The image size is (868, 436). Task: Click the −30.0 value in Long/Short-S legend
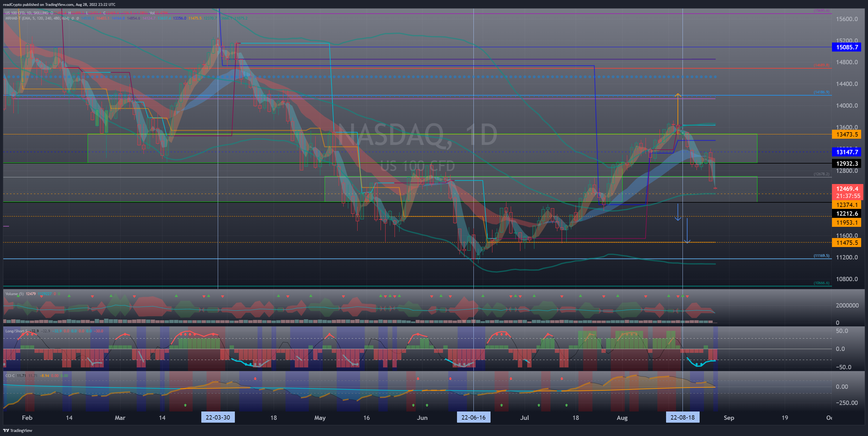[98, 331]
